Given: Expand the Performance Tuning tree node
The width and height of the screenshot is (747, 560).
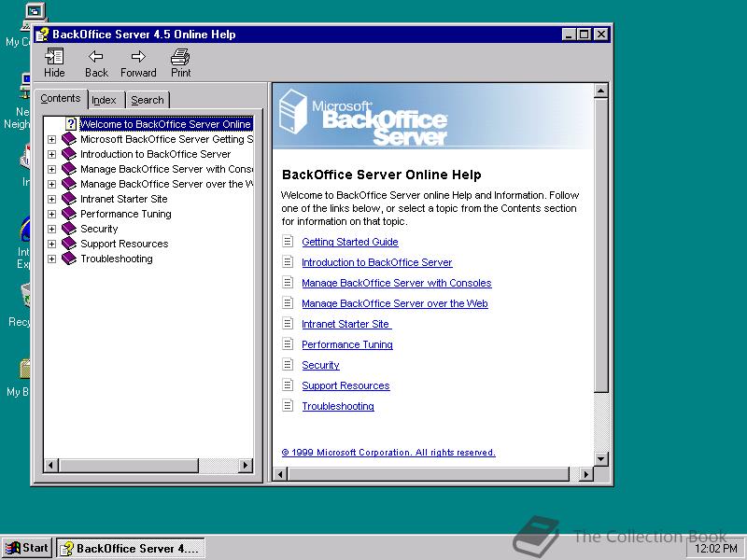Looking at the screenshot, I should (51, 215).
